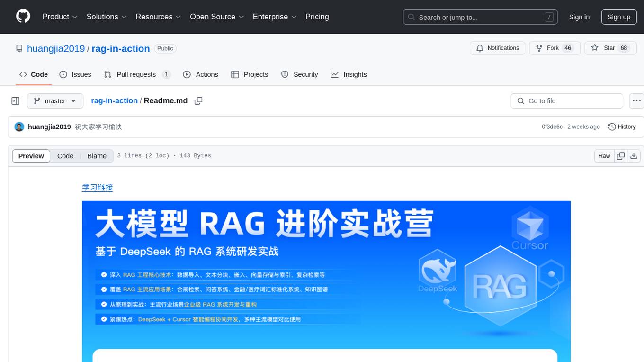Switch to the Security tab

click(x=299, y=74)
